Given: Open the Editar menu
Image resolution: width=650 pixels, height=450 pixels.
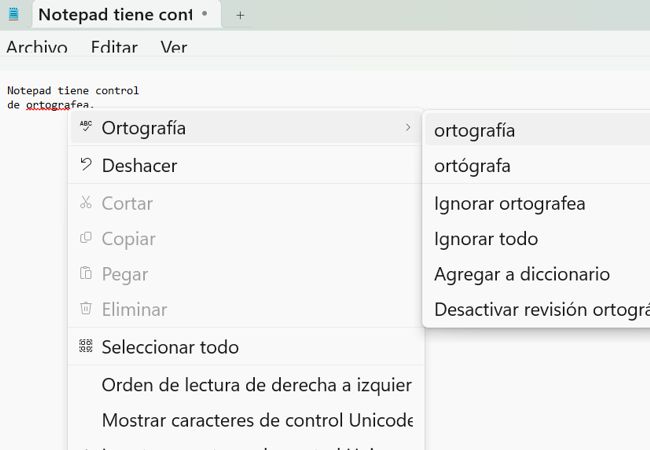Looking at the screenshot, I should [x=114, y=47].
